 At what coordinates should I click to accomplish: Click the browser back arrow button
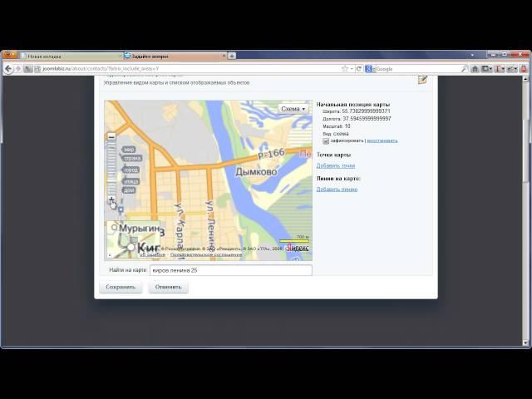8,69
